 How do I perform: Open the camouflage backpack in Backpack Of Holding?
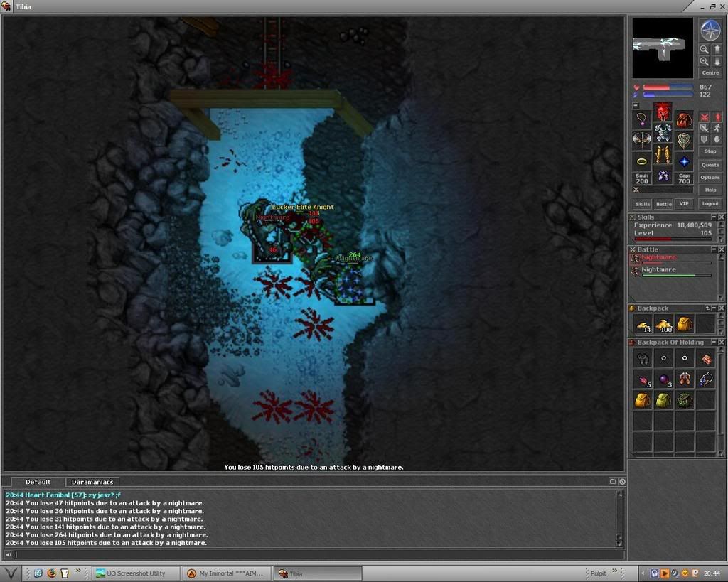tap(685, 400)
